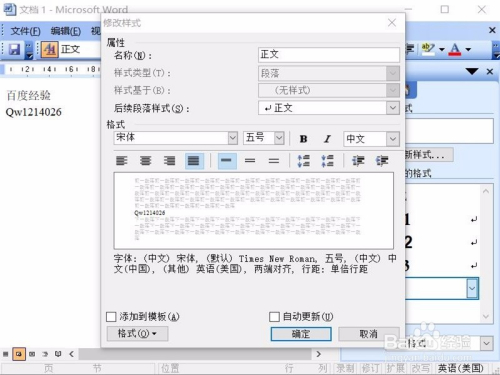Open 样式类型 段落 dropdown

[393, 73]
